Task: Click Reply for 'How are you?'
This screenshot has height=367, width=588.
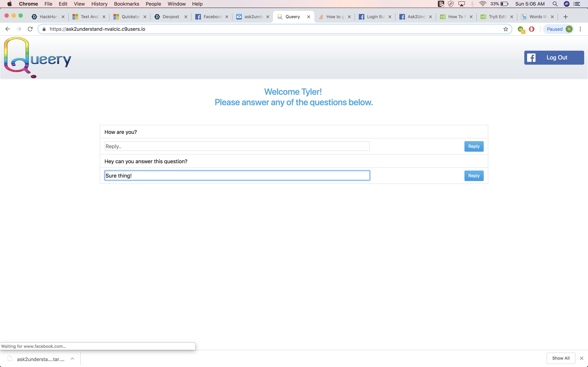Action: 474,146
